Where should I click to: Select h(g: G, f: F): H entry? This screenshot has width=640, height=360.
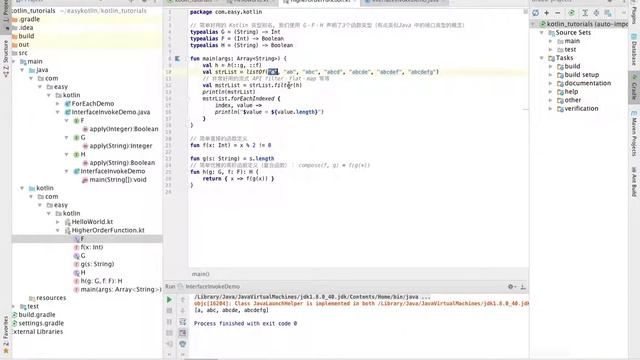(x=101, y=281)
